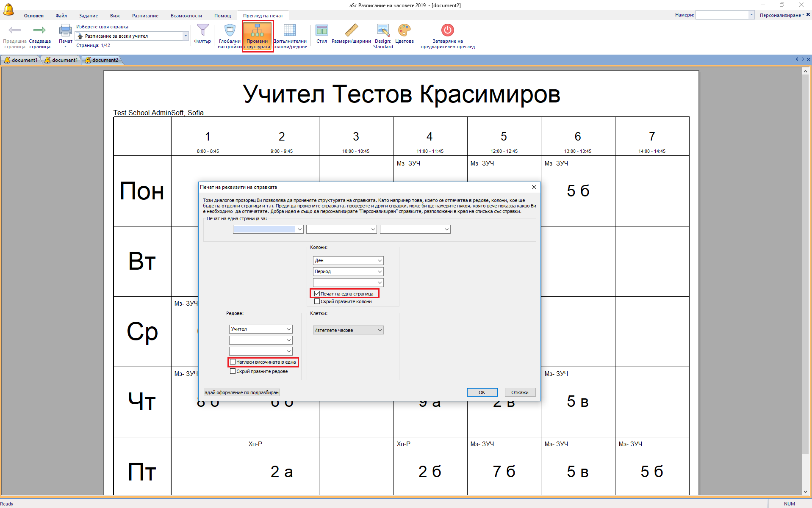This screenshot has height=508, width=812.
Task: Expand Изтеглете часове cells dropdown
Action: pyautogui.click(x=380, y=330)
